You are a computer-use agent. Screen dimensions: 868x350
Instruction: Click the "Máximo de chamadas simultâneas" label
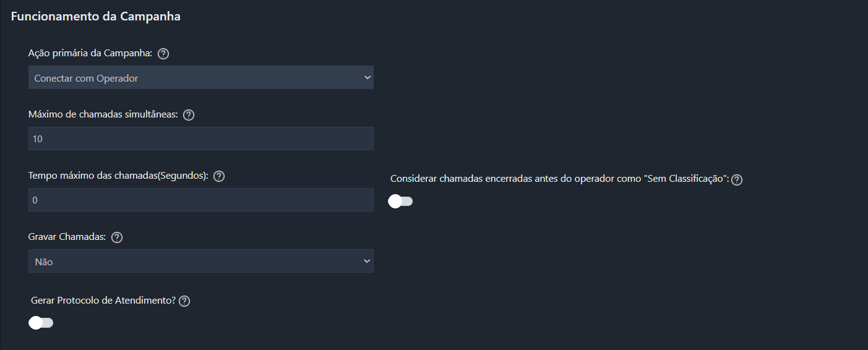103,115
